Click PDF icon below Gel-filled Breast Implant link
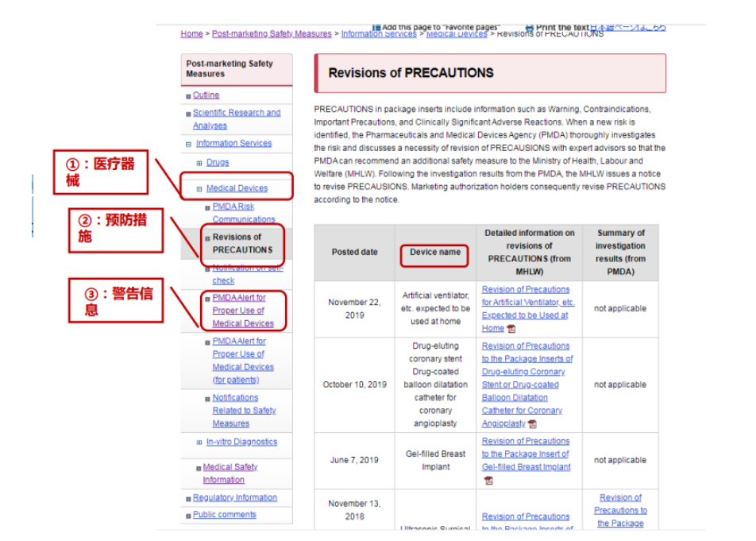756x541 pixels. point(488,481)
